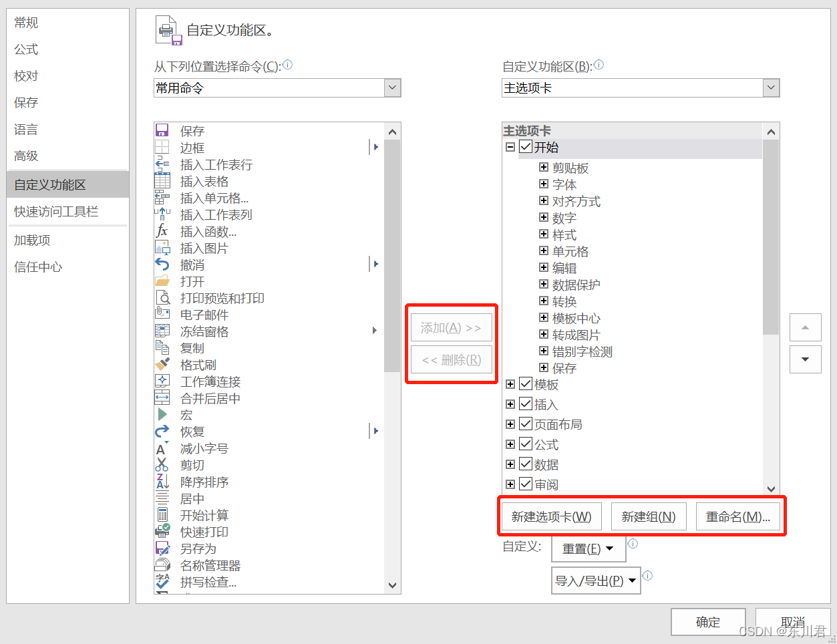The height and width of the screenshot is (644, 837).
Task: Uncheck the 页面布局 tab checkbox
Action: coord(526,424)
